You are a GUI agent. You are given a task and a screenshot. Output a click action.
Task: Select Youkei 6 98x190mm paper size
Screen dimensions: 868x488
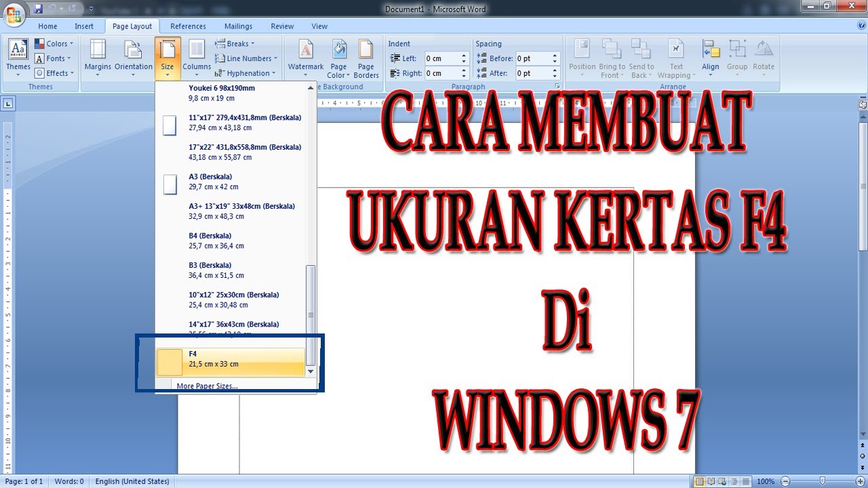(x=231, y=93)
